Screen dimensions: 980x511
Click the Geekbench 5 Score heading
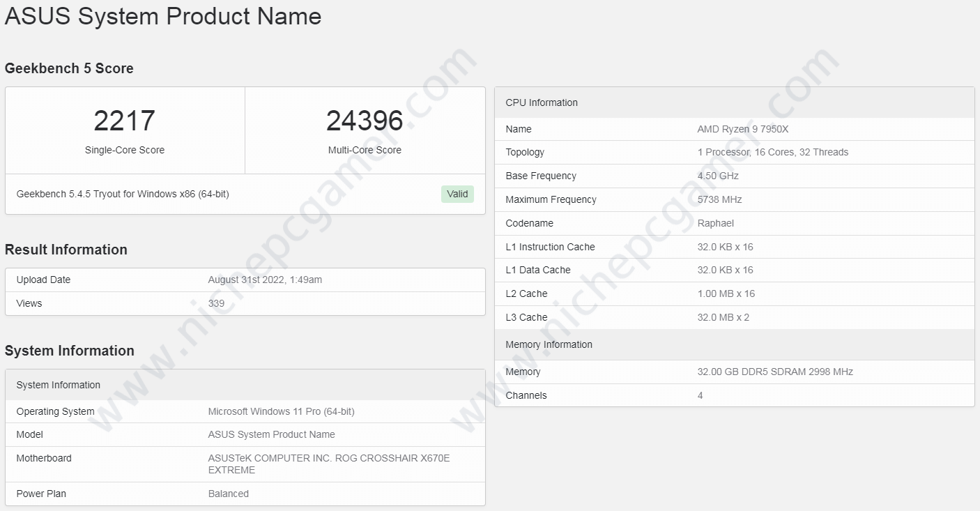pos(69,68)
